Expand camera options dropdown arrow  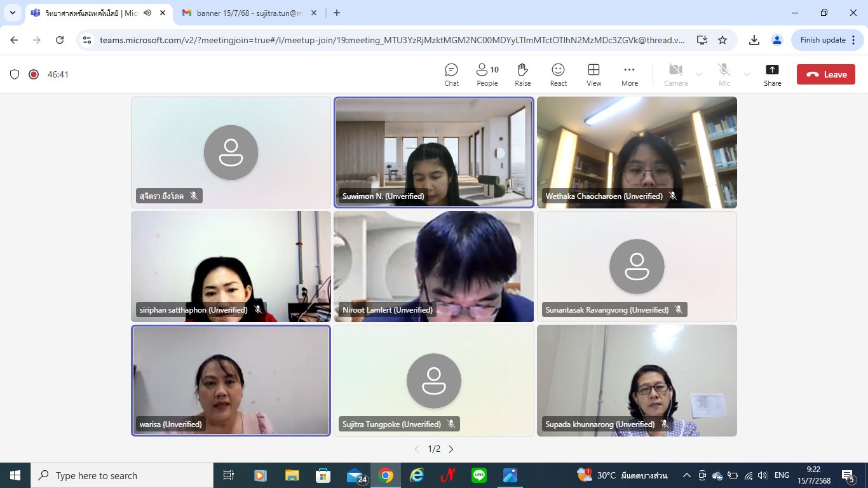pos(699,74)
